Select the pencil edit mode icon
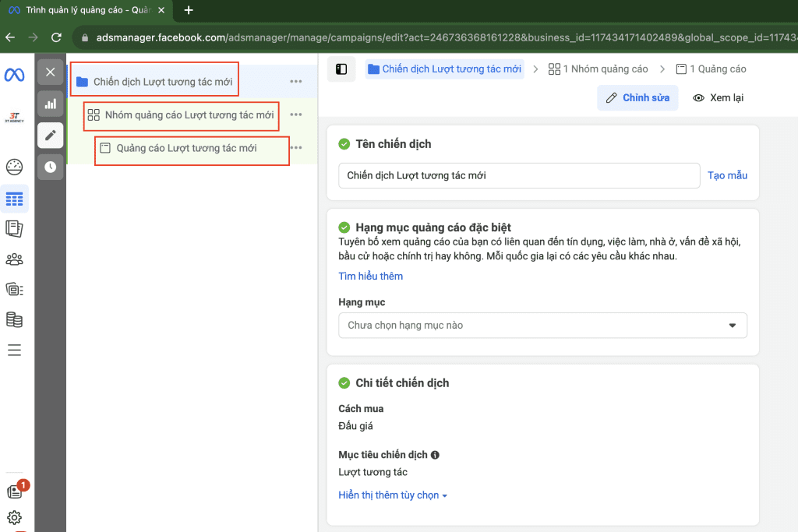Image resolution: width=798 pixels, height=532 pixels. tap(51, 136)
